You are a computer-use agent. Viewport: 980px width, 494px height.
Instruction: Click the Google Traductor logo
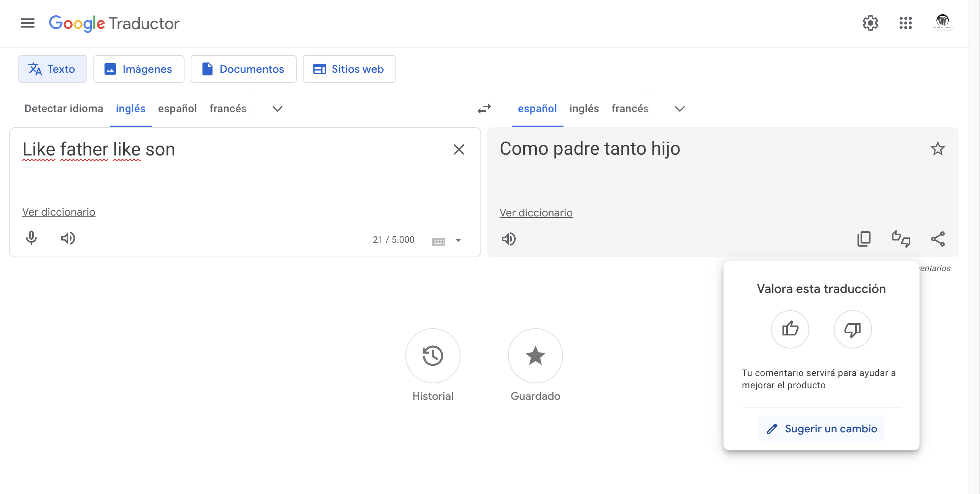(114, 23)
